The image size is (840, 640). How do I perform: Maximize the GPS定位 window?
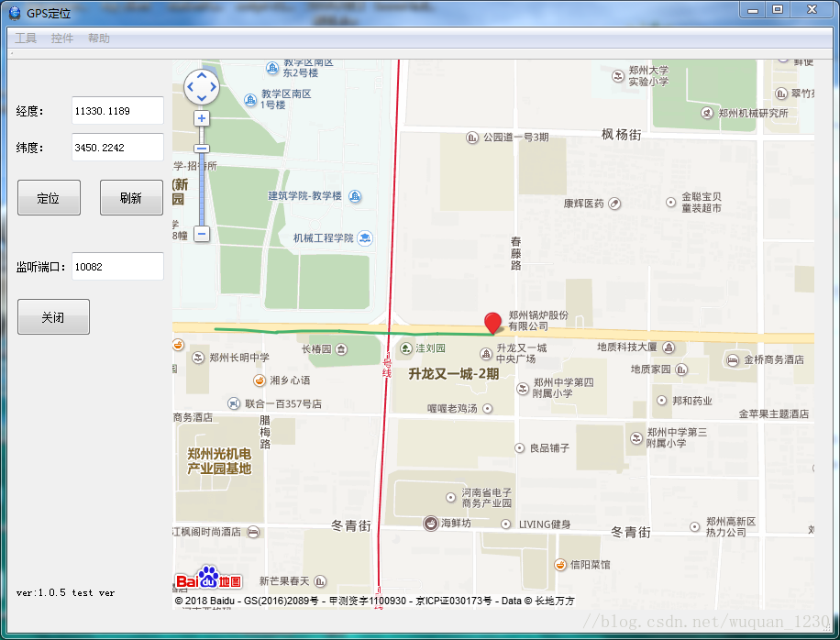pyautogui.click(x=778, y=10)
